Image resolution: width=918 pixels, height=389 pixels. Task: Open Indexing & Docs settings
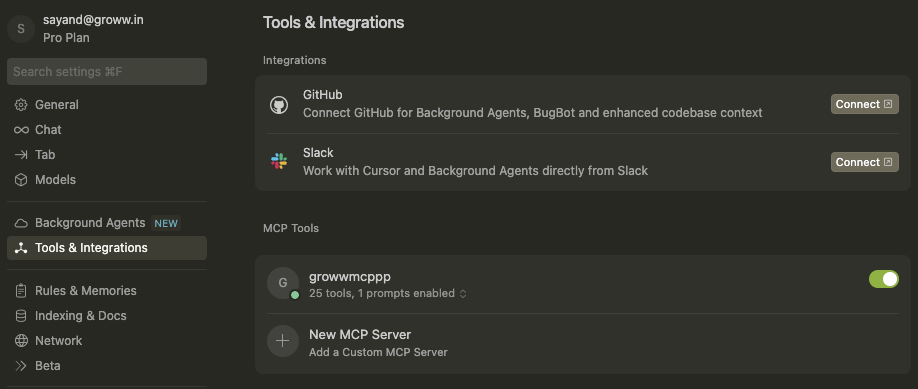tap(107, 316)
